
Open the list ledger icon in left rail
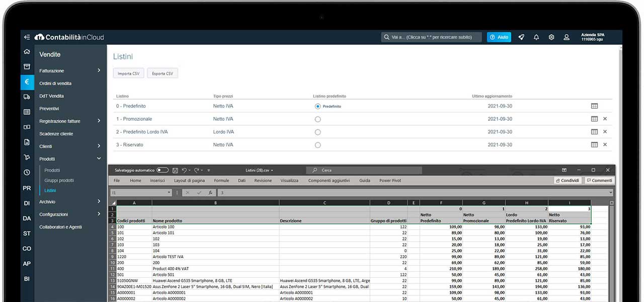[x=27, y=112]
